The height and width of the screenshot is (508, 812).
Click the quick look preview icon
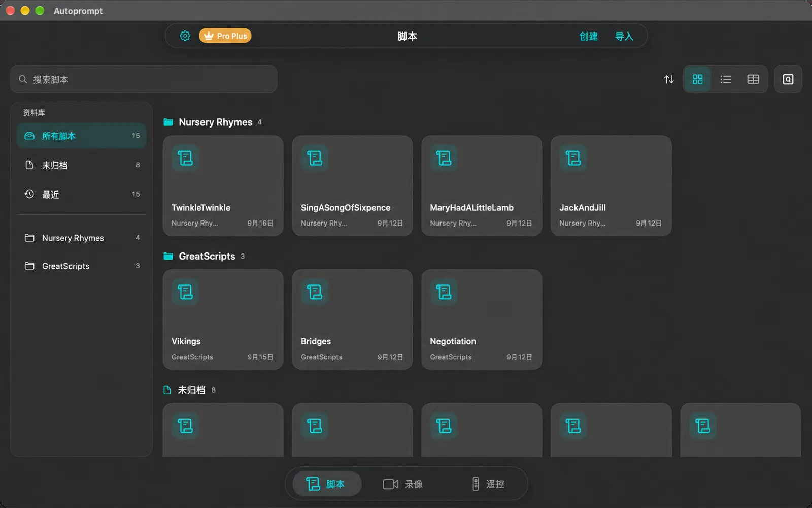click(x=788, y=79)
